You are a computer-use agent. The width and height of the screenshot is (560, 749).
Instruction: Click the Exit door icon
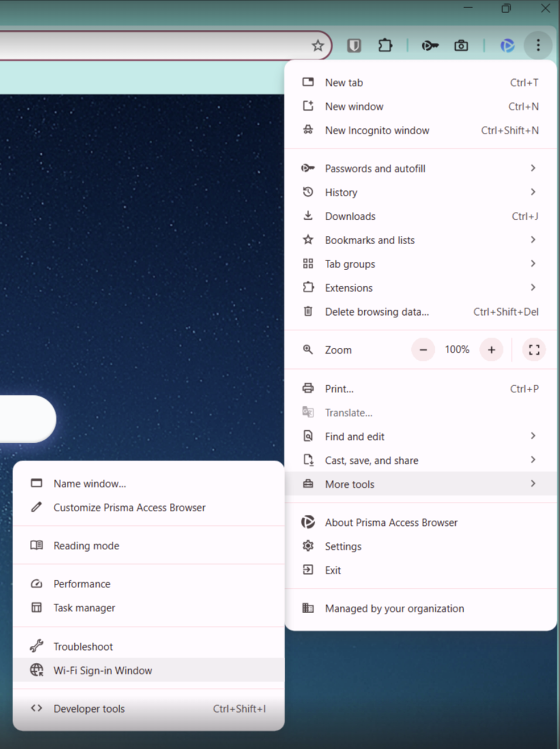click(308, 569)
